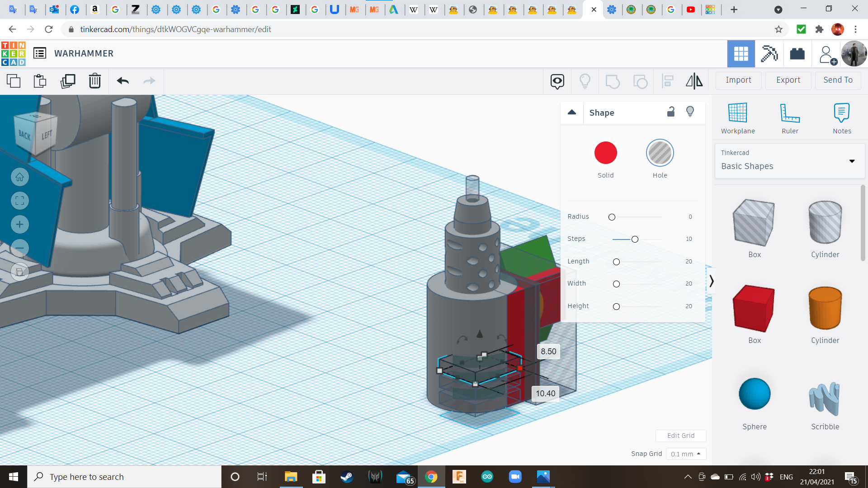Open Basic Shapes library dropdown

point(789,161)
